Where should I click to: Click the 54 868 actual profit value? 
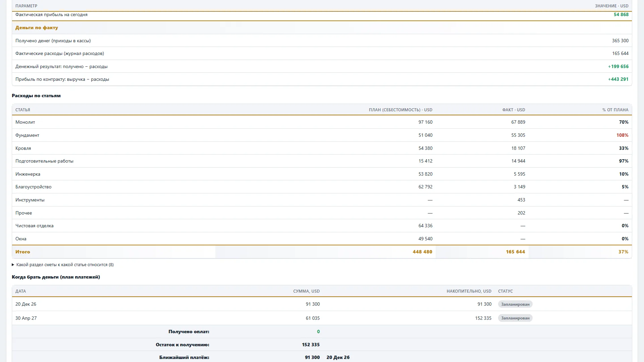pos(621,15)
